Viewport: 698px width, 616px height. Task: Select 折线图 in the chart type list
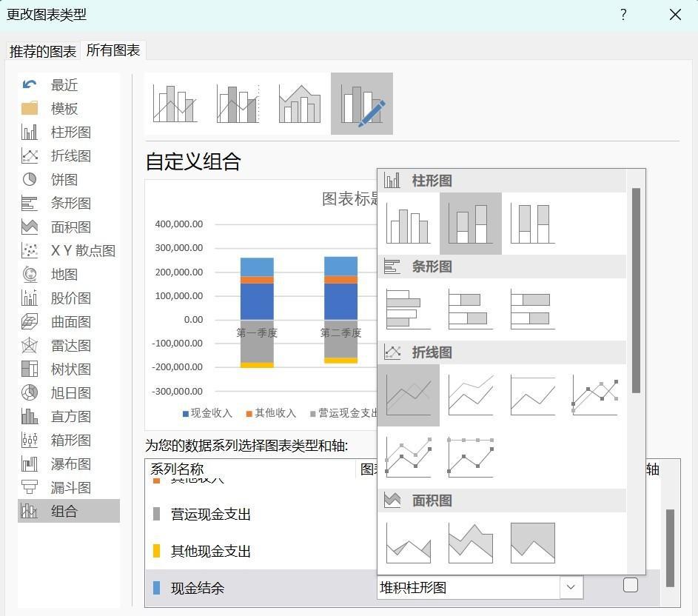[x=69, y=155]
